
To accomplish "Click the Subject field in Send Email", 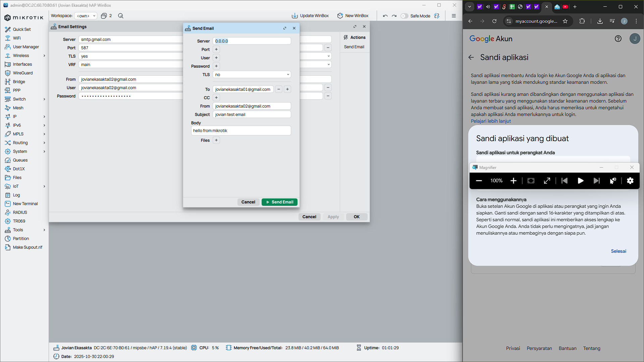I will click(252, 115).
